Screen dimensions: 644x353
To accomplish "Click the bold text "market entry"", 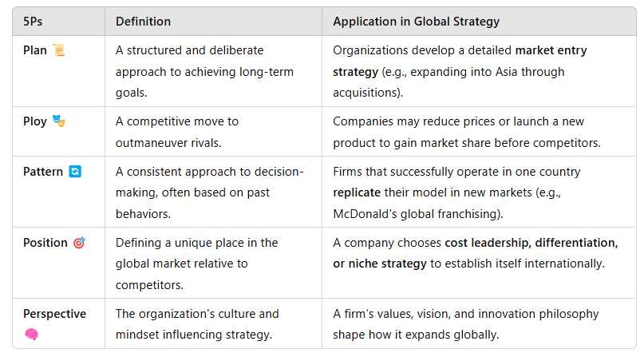I will [551, 50].
